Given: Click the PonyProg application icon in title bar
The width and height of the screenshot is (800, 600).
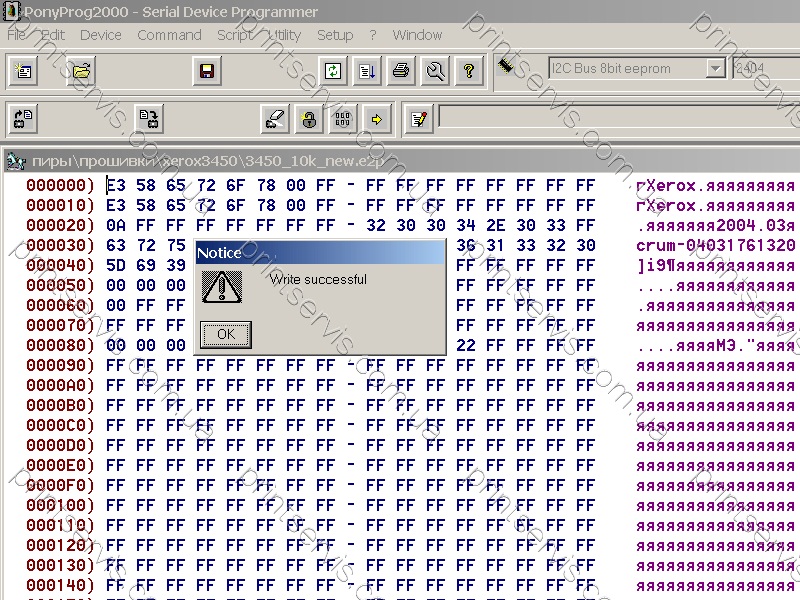Looking at the screenshot, I should 11,11.
